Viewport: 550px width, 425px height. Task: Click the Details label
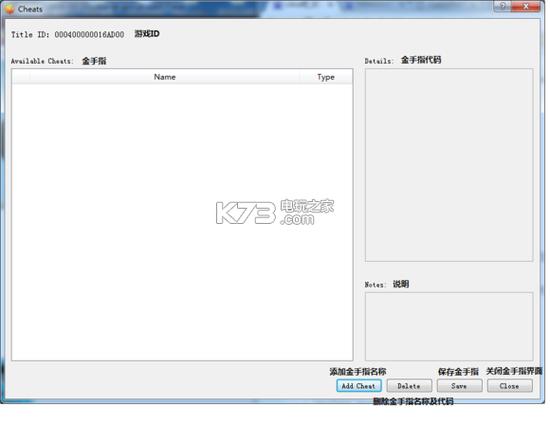379,61
